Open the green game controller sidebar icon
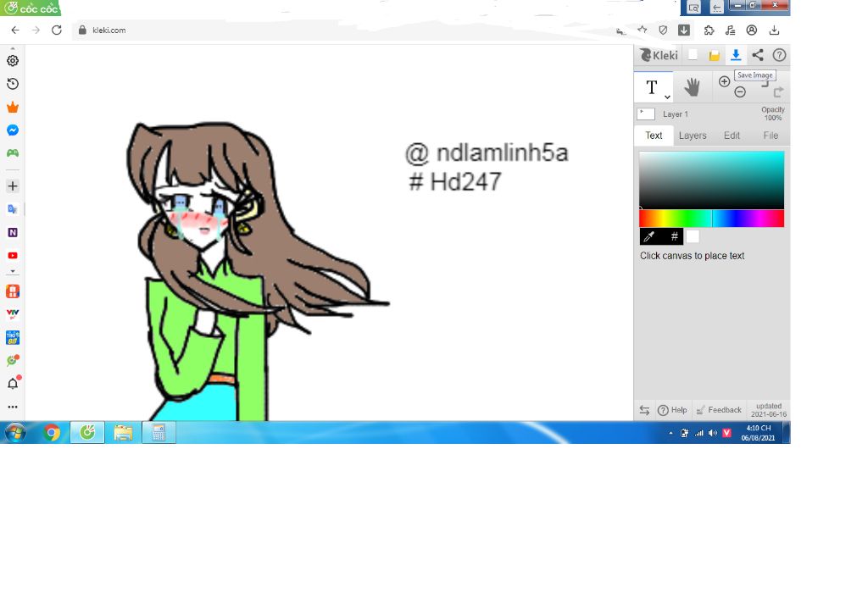This screenshot has height=593, width=868. (13, 152)
